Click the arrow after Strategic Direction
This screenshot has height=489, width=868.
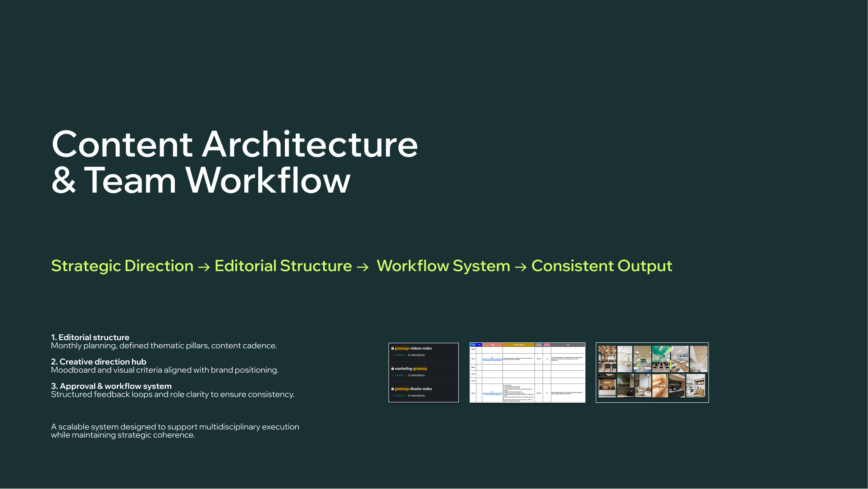pos(204,267)
